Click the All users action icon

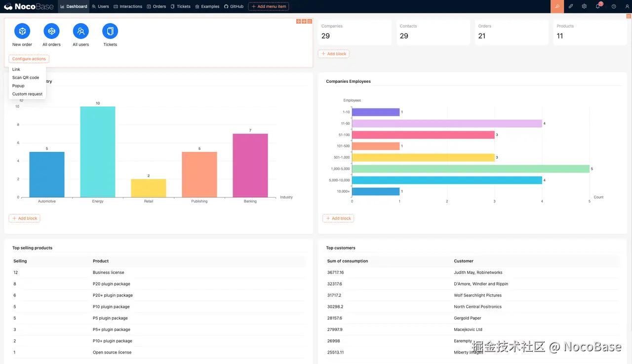(80, 31)
